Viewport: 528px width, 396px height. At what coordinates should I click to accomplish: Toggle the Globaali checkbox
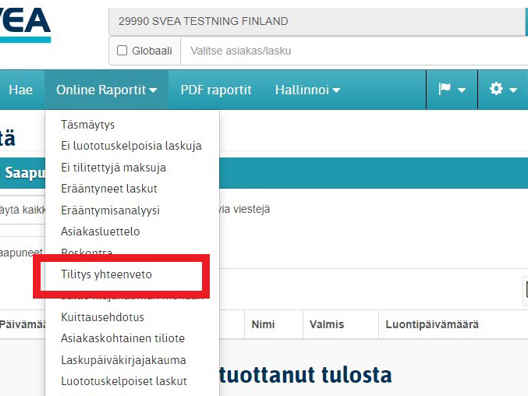(122, 51)
